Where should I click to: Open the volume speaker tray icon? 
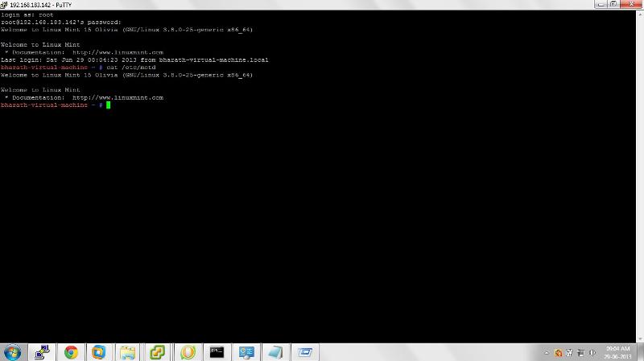592,353
